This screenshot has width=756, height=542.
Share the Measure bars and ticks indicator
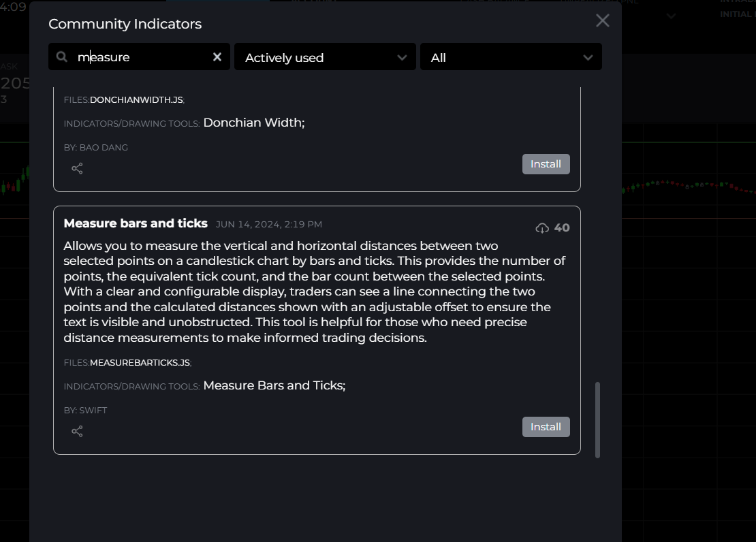click(77, 431)
